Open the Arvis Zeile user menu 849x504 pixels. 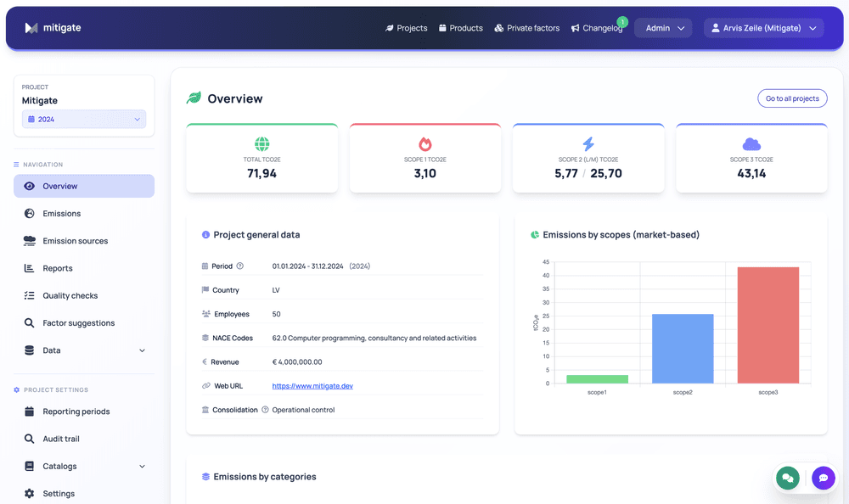[763, 28]
